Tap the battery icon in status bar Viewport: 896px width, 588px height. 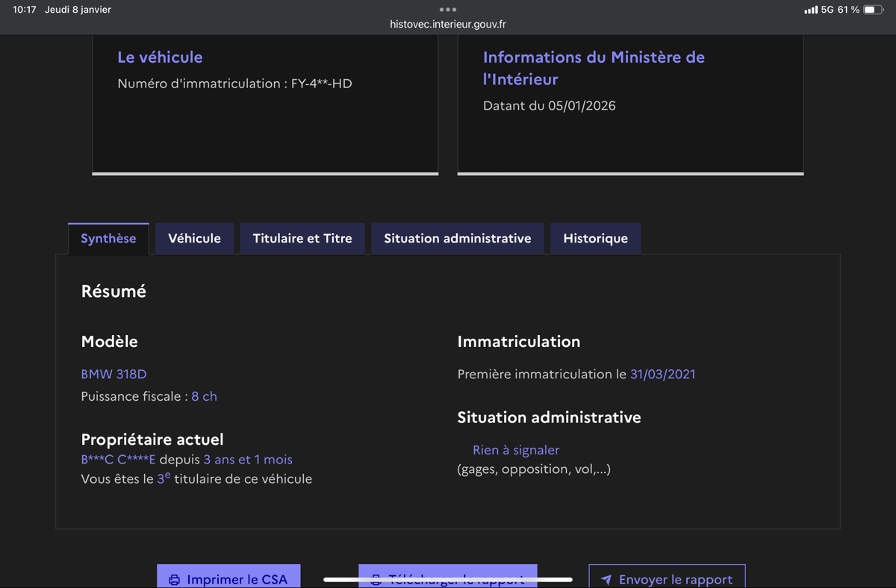pyautogui.click(x=874, y=10)
